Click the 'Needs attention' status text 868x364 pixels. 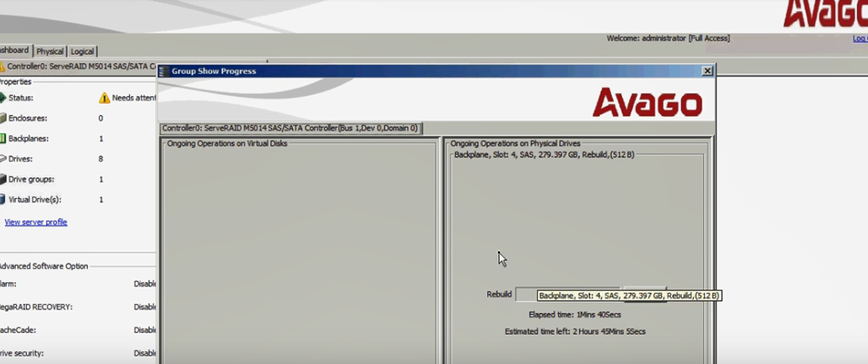pyautogui.click(x=134, y=98)
